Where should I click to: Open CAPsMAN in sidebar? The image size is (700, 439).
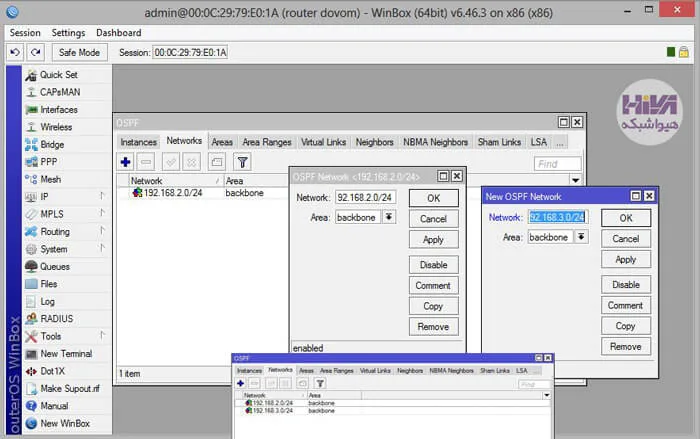[67, 92]
